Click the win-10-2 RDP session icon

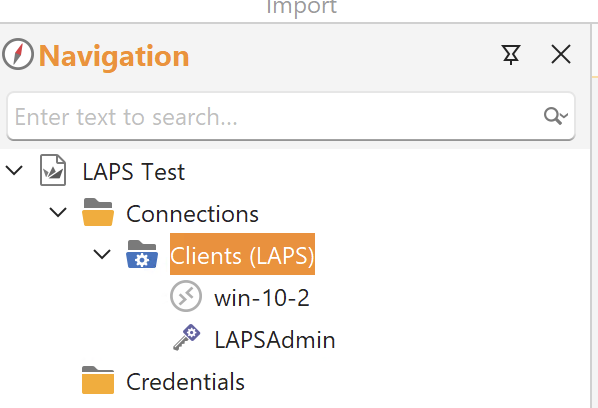(x=186, y=296)
